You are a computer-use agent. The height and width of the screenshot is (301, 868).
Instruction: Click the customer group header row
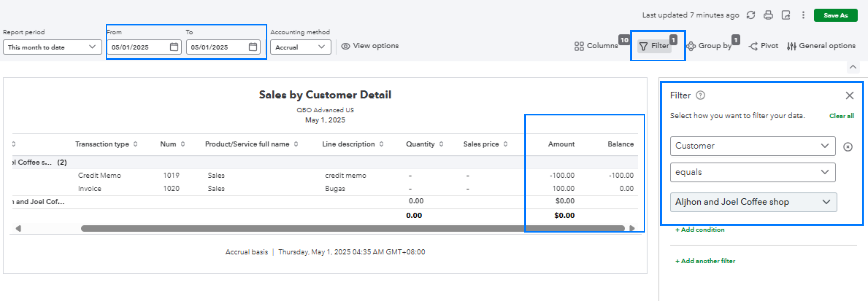click(x=325, y=162)
